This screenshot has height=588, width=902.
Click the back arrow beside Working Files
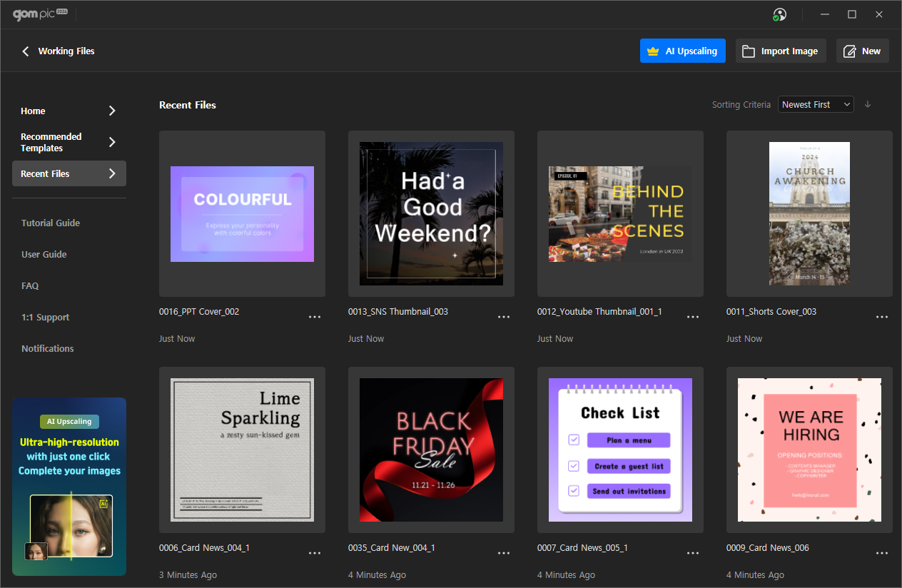(26, 51)
